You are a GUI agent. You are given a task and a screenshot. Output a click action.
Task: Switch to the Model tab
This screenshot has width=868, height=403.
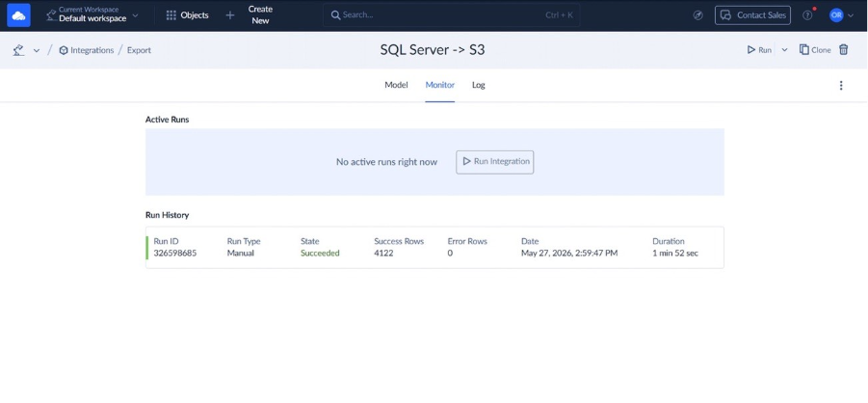click(x=396, y=85)
